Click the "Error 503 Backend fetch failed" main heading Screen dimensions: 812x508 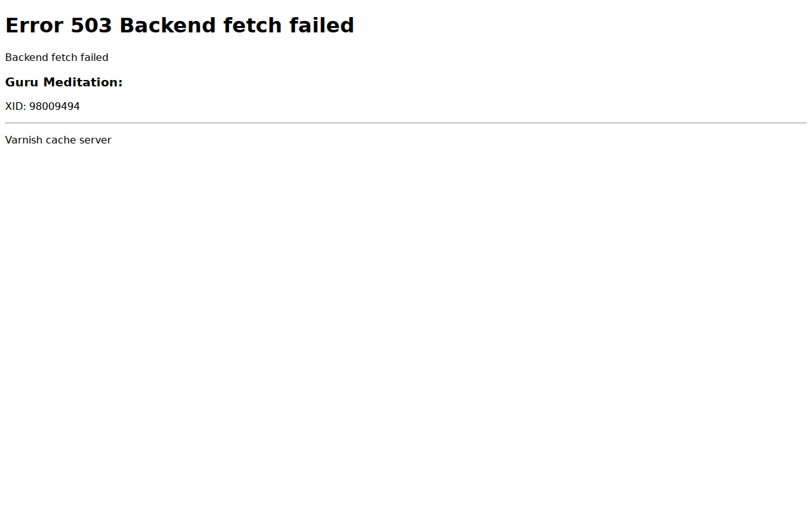(180, 25)
